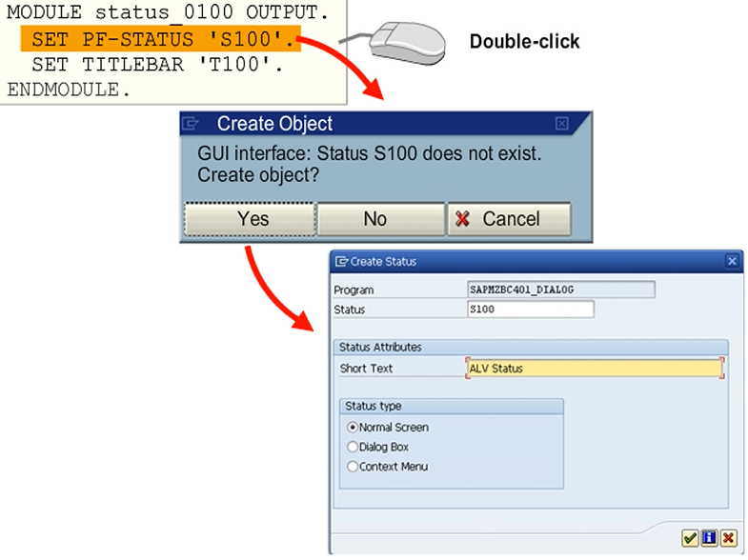Click the blue Information icon
Viewport: 748px width, 560px height.
(709, 539)
